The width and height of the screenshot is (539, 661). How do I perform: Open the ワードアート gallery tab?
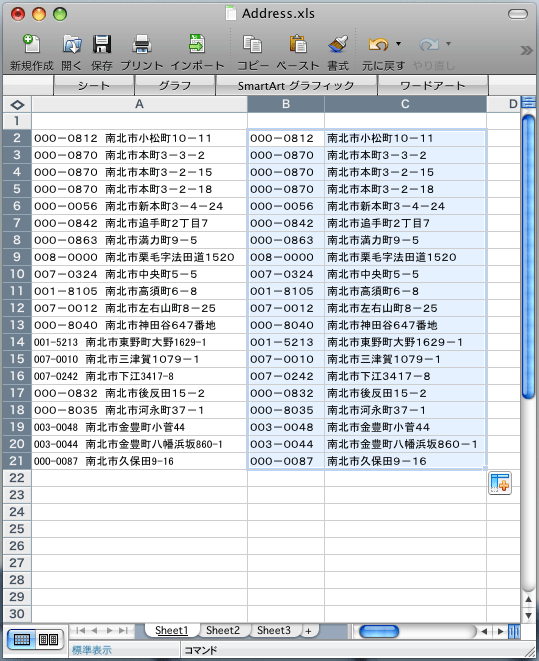[x=433, y=86]
